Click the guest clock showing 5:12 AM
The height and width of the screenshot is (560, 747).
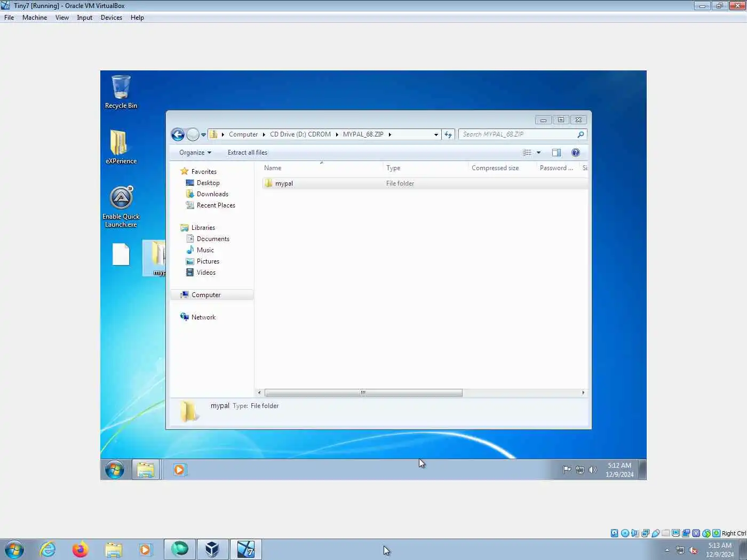pos(619,470)
